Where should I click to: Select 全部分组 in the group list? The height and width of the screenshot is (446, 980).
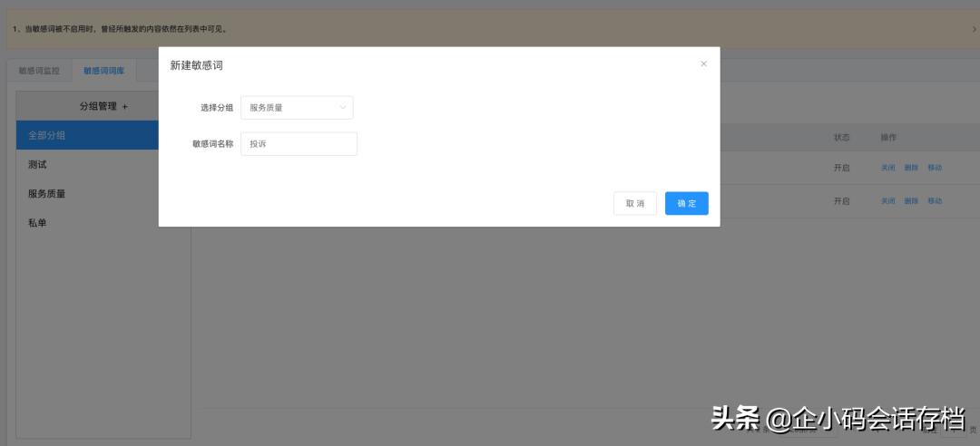point(87,135)
